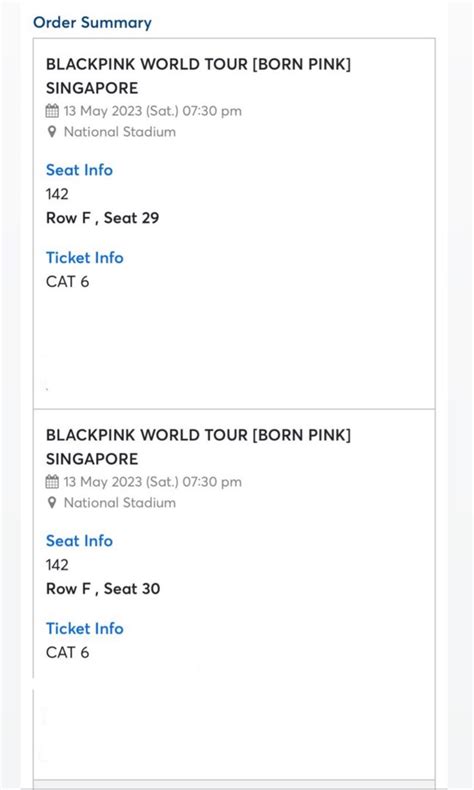Click CAT 6 label in first ticket

pyautogui.click(x=67, y=282)
